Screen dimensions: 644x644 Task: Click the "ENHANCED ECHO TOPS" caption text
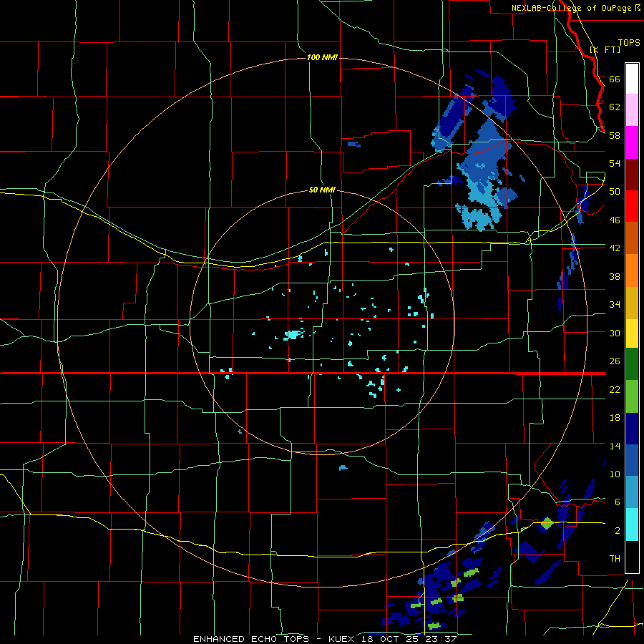click(251, 639)
